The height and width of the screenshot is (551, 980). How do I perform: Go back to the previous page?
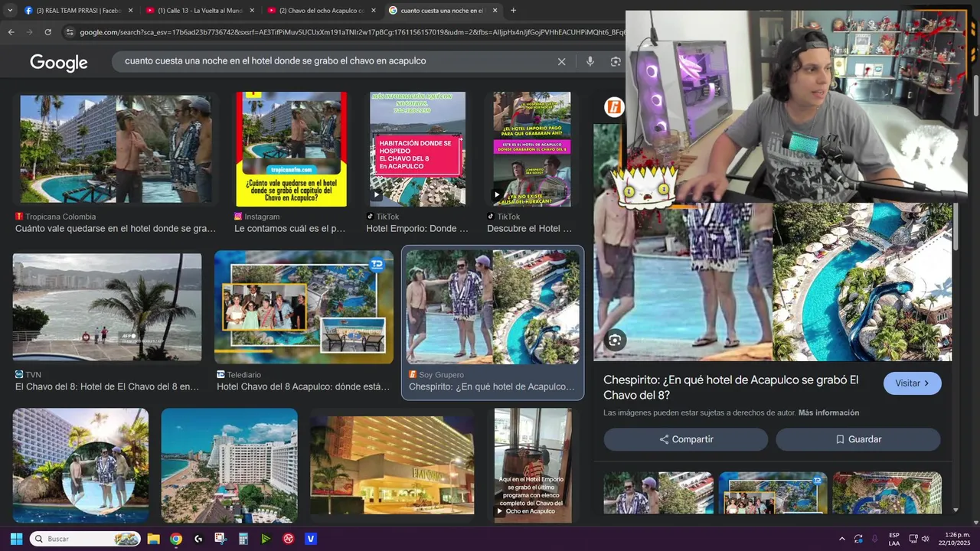click(x=11, y=32)
